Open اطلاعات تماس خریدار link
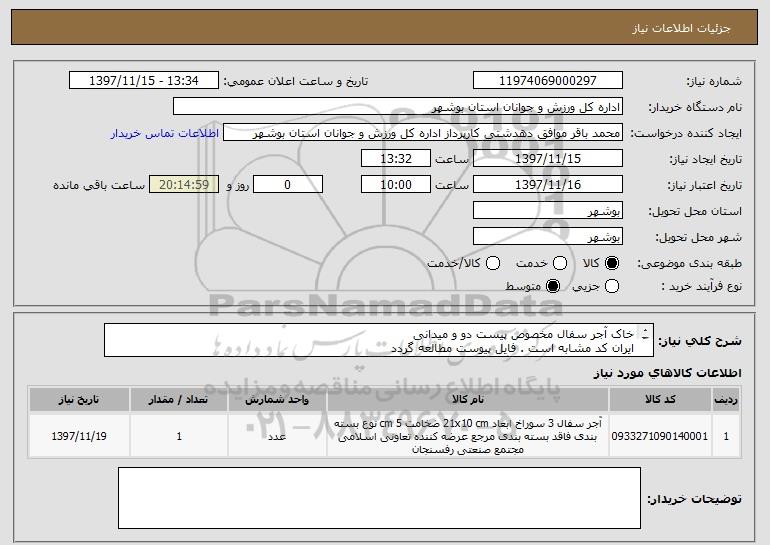770x545 pixels. [165, 134]
